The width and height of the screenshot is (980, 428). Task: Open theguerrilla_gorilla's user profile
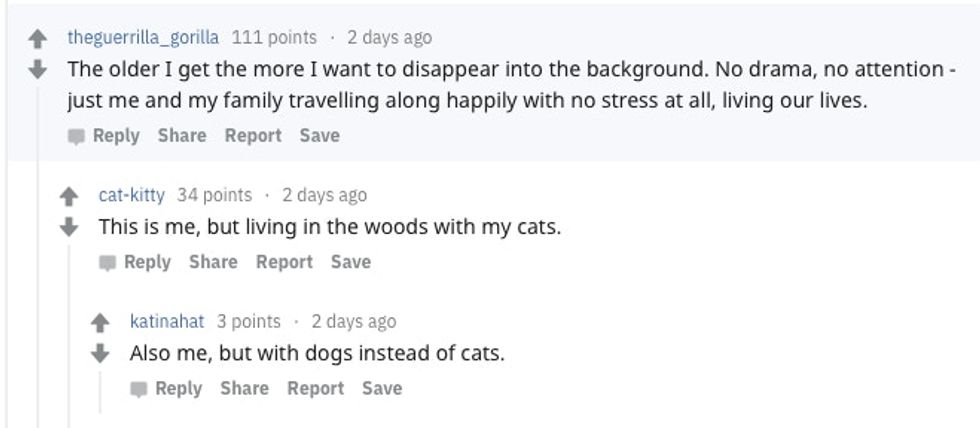[x=143, y=38]
